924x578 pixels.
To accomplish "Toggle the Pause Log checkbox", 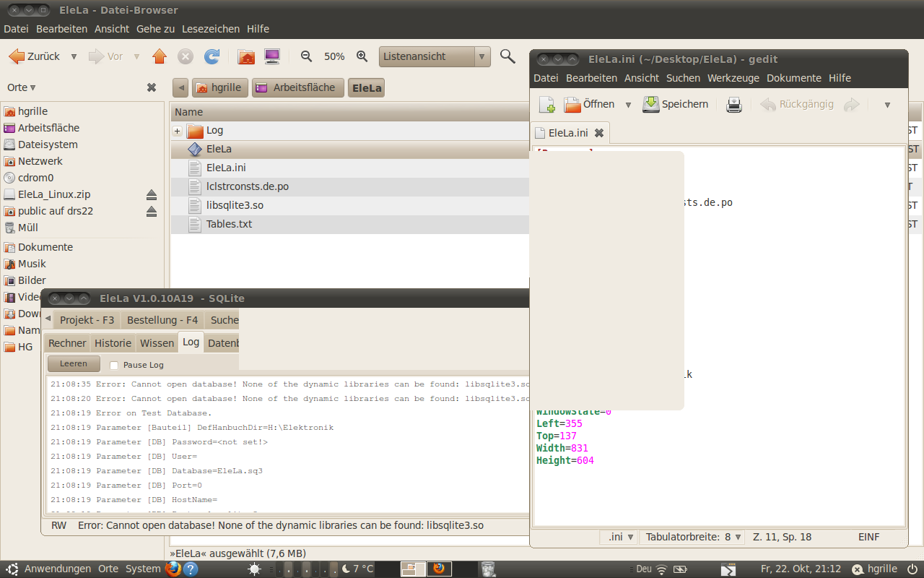I will pyautogui.click(x=114, y=366).
